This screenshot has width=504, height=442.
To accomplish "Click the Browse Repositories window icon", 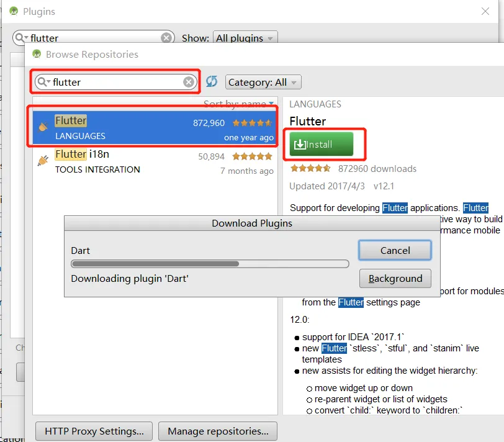I will [37, 53].
